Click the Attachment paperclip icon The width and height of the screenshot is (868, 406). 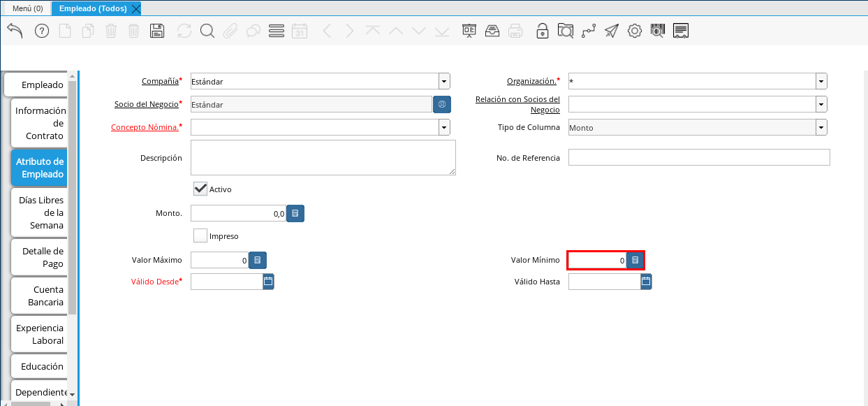pyautogui.click(x=230, y=31)
